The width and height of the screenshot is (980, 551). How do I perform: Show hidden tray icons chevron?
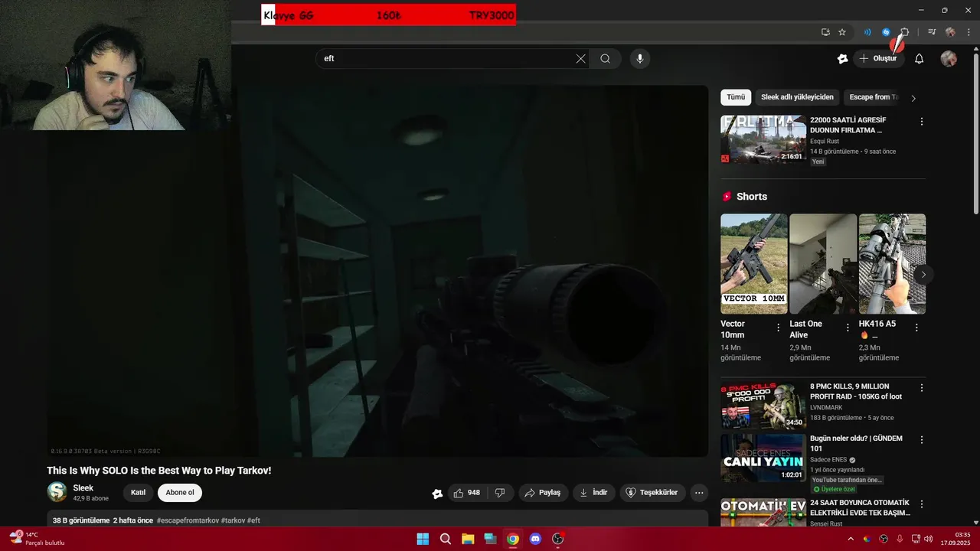[851, 539]
